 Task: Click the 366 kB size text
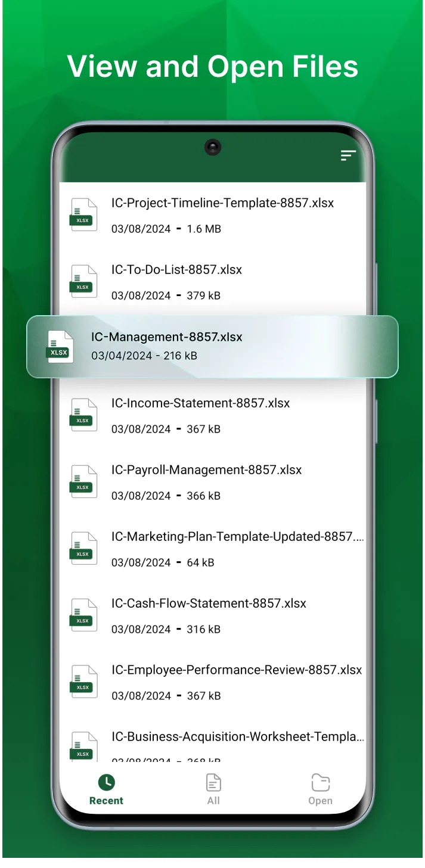[203, 496]
